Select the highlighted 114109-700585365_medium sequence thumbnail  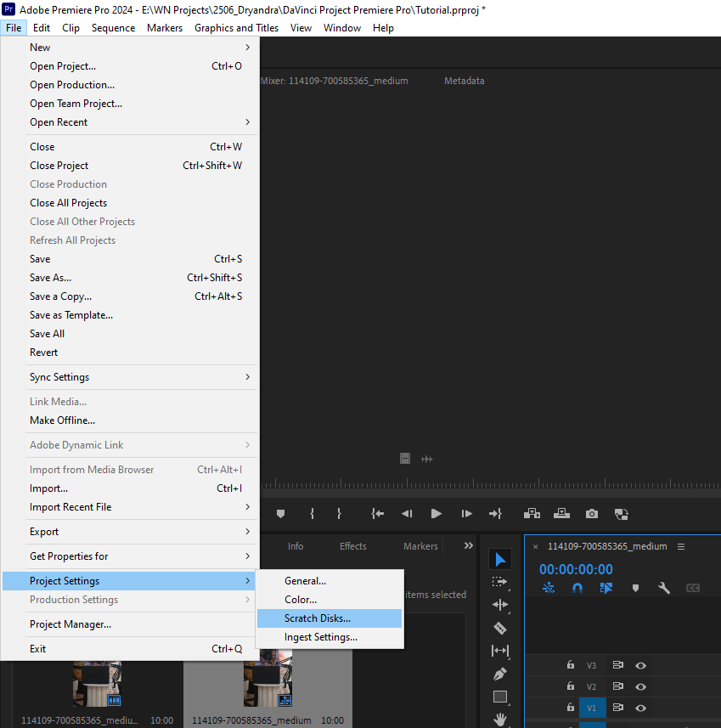[x=268, y=678]
